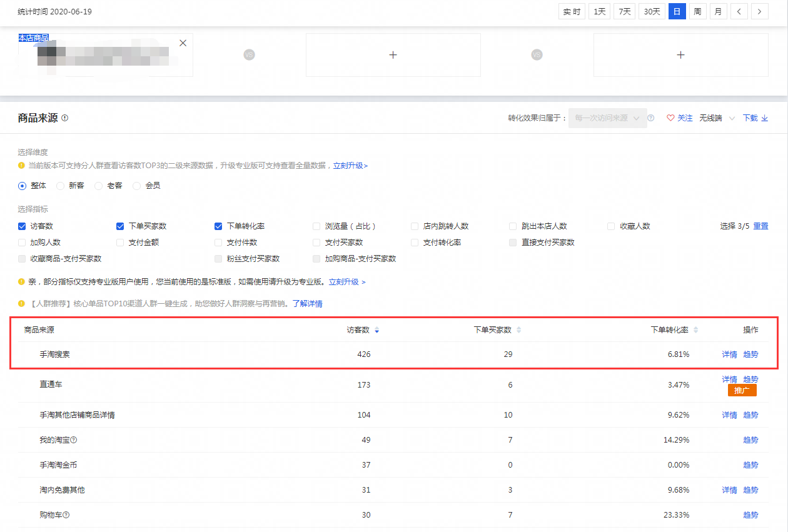The width and height of the screenshot is (788, 532).
Task: Open the 了解详情 link
Action: [x=308, y=304]
